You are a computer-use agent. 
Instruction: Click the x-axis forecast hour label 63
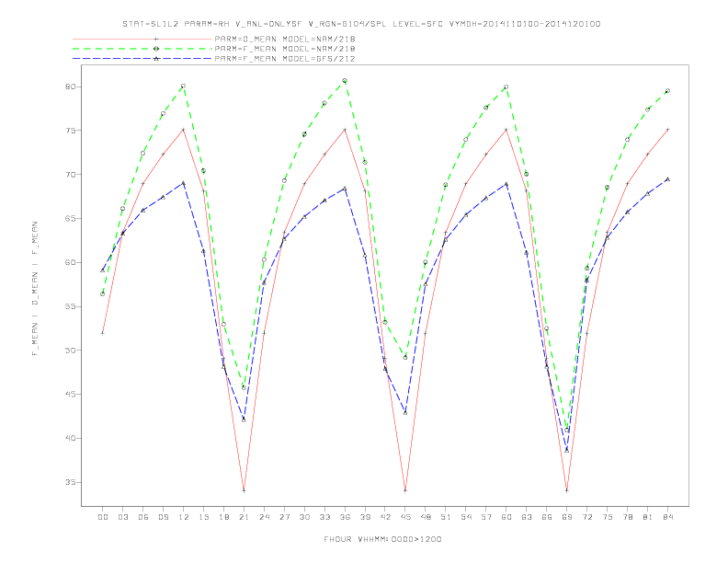(527, 517)
